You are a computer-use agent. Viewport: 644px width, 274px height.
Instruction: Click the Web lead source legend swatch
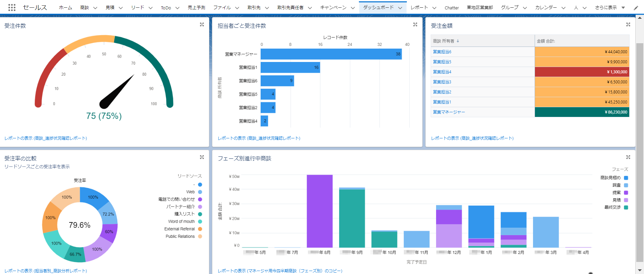[200, 192]
